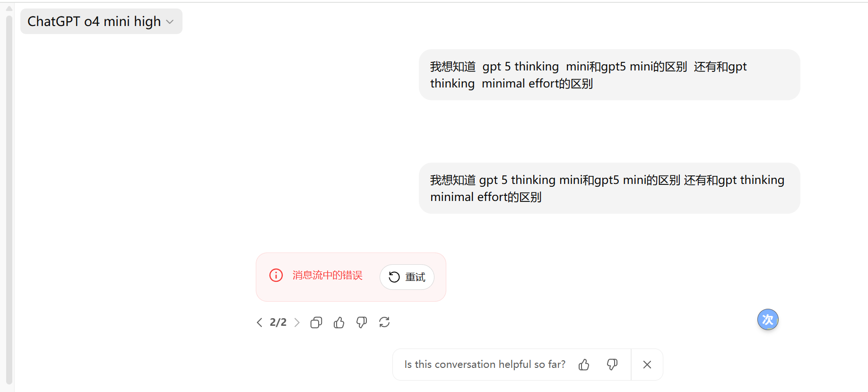
Task: Like the response with thumbs up icon
Action: (x=339, y=322)
